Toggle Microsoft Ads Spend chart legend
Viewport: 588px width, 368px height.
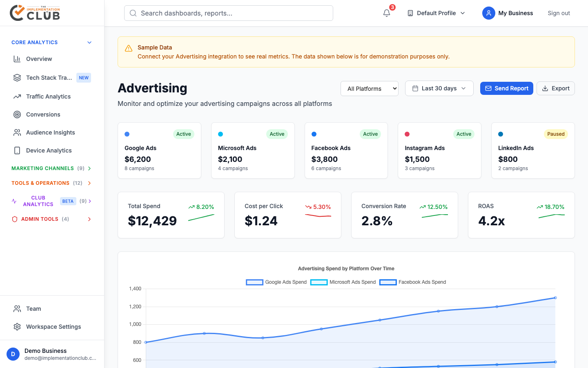343,282
